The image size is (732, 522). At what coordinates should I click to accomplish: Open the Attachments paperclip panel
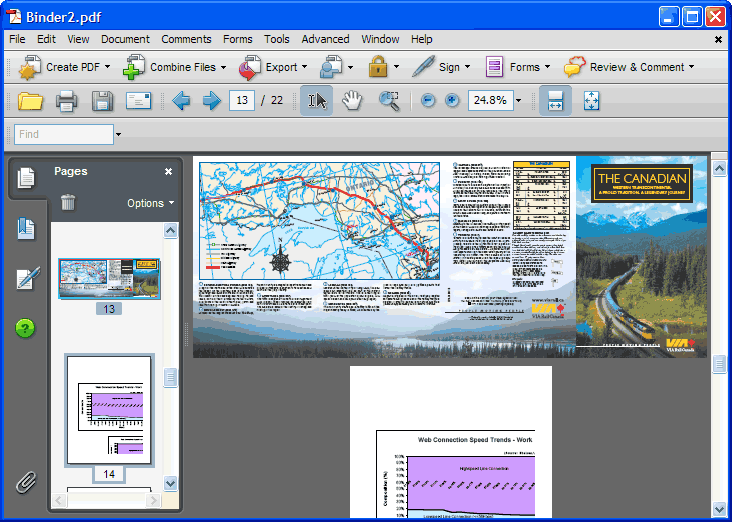coord(26,482)
